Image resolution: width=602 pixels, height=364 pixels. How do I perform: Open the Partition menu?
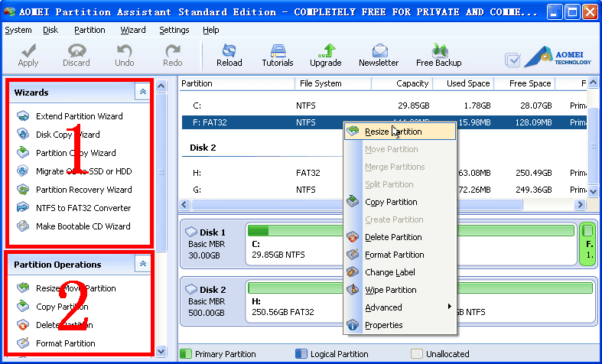pyautogui.click(x=89, y=30)
